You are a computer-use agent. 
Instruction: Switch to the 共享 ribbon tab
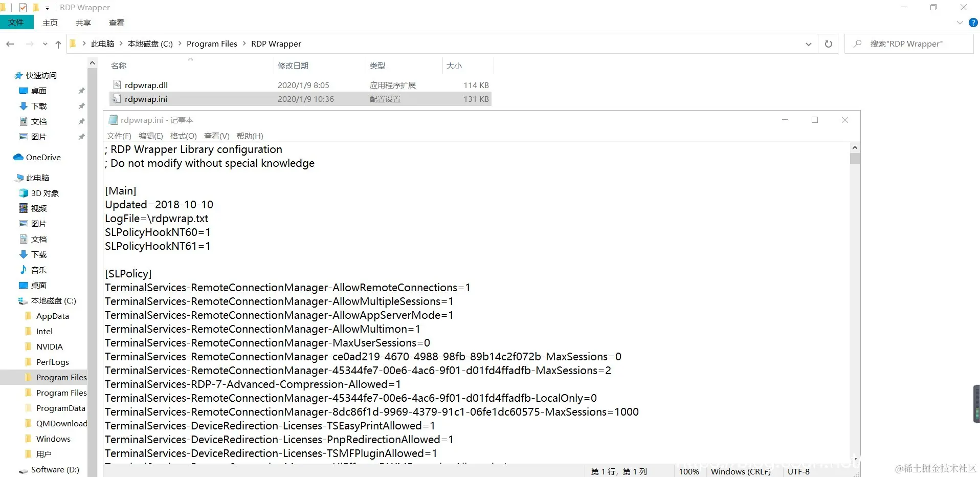pos(83,23)
